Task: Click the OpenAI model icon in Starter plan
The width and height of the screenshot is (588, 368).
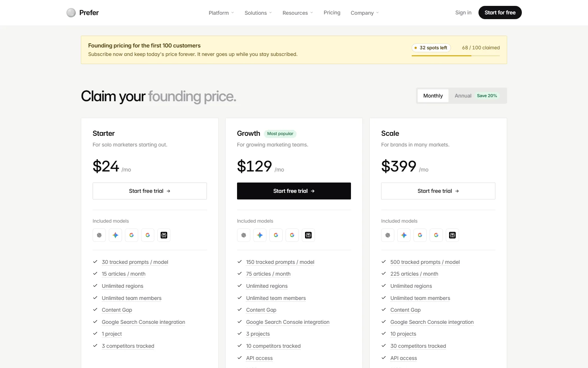Action: (x=99, y=235)
